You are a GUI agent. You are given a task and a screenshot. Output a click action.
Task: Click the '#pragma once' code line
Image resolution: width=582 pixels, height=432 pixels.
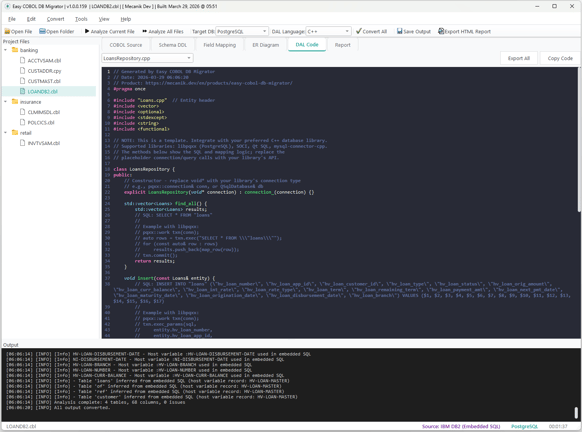pyautogui.click(x=129, y=89)
